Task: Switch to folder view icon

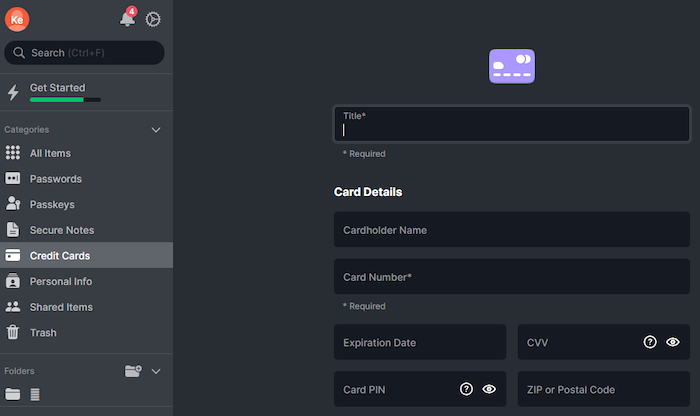Action: [x=12, y=394]
